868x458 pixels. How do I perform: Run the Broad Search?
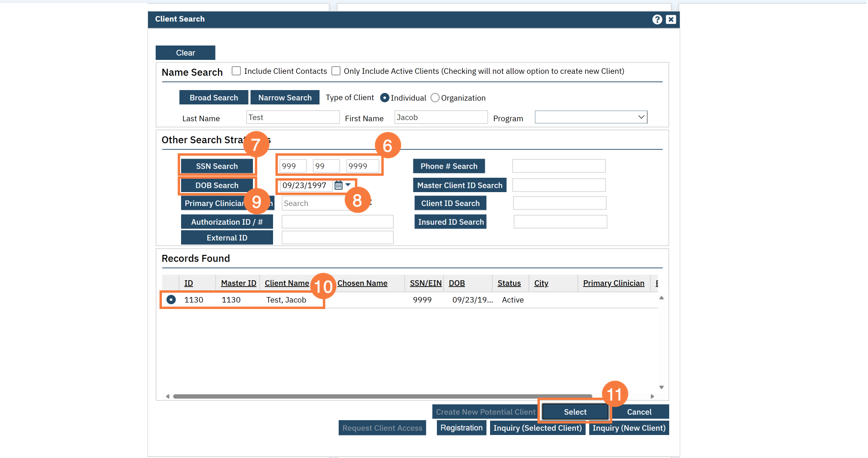click(214, 98)
